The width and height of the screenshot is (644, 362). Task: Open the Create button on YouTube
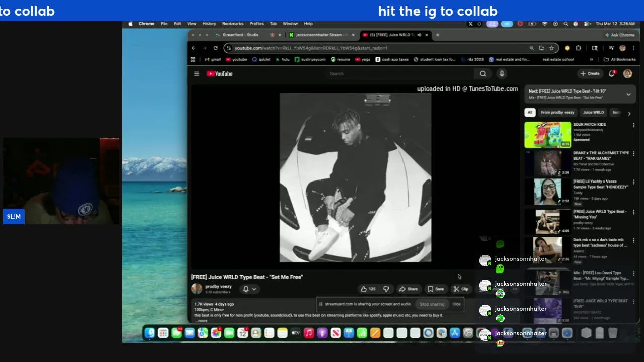click(x=590, y=74)
